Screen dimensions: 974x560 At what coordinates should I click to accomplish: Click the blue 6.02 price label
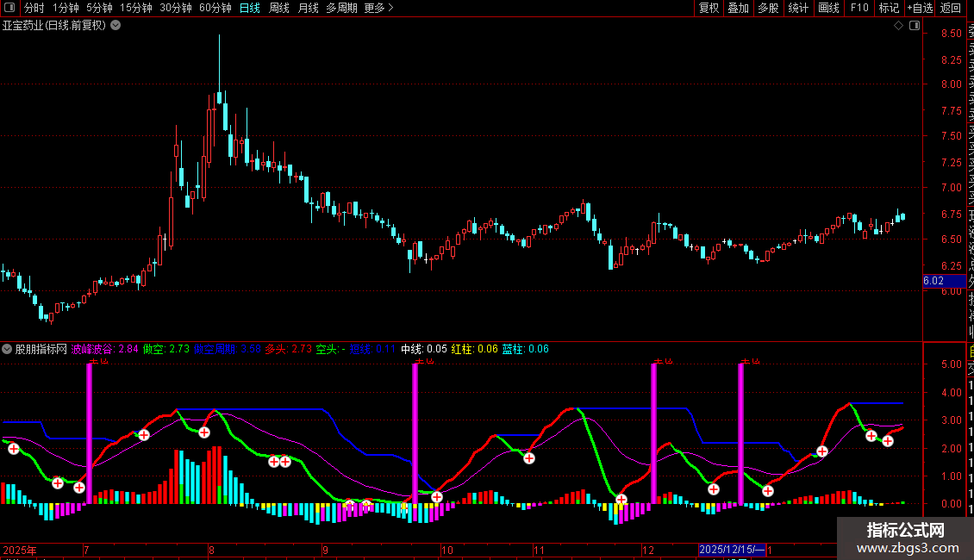[934, 280]
